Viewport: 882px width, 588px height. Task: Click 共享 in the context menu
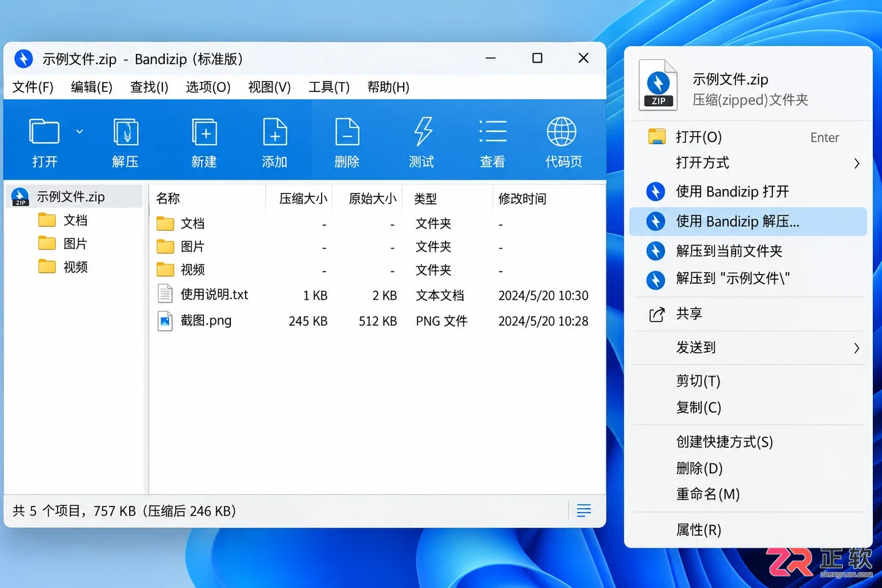pos(748,314)
